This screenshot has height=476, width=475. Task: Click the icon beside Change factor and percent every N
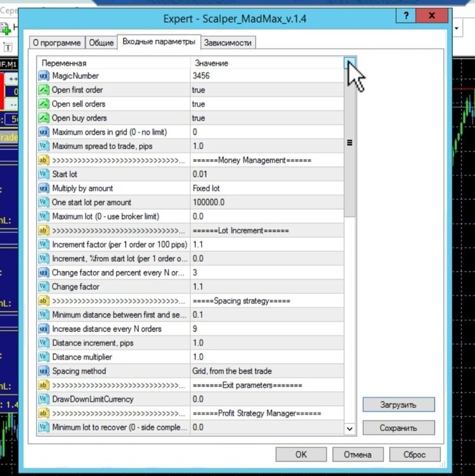[43, 273]
